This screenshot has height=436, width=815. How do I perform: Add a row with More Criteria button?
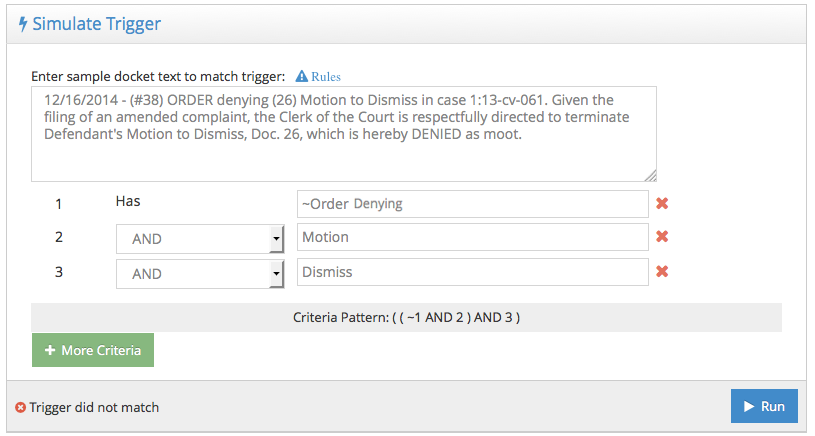(93, 351)
